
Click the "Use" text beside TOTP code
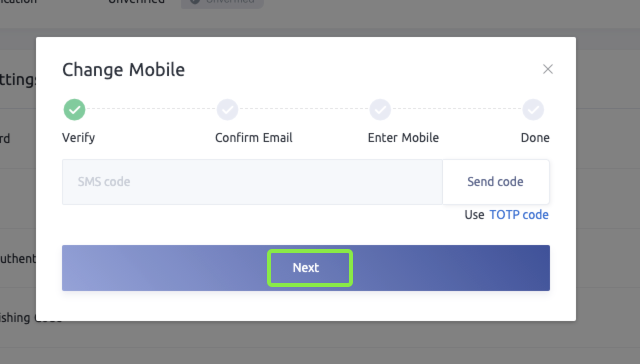pyautogui.click(x=474, y=215)
